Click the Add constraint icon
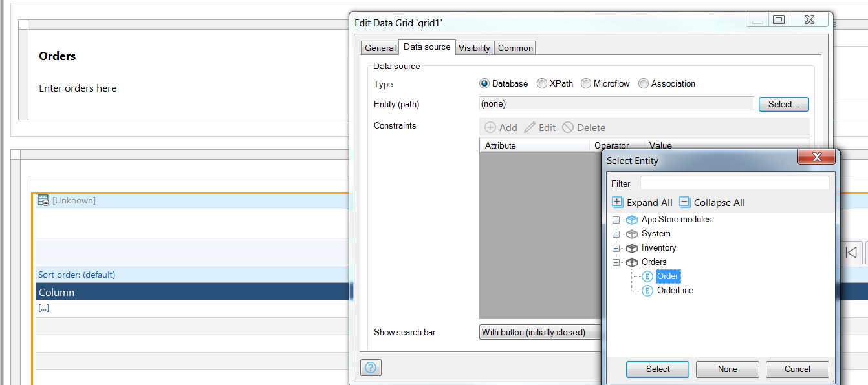 pos(490,127)
